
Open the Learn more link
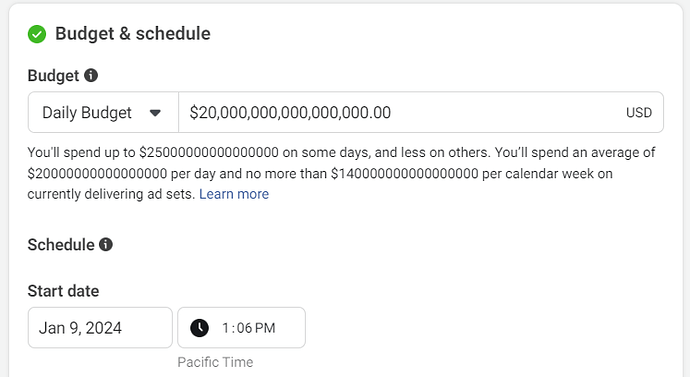click(234, 194)
